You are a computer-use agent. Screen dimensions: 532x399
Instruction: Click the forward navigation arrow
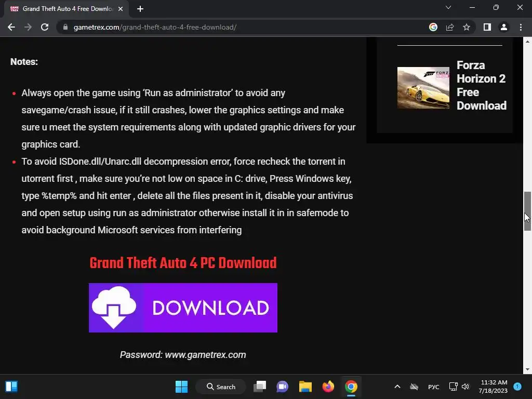click(28, 27)
